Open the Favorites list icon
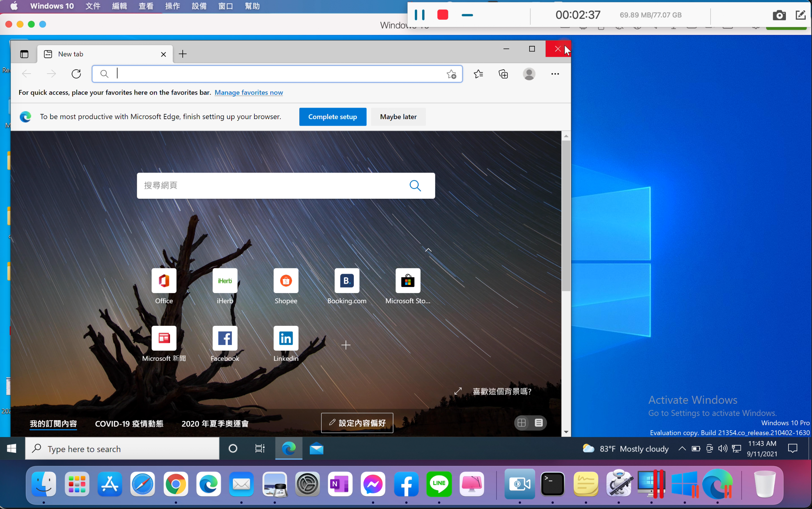Viewport: 812px width, 509px height. pyautogui.click(x=478, y=74)
